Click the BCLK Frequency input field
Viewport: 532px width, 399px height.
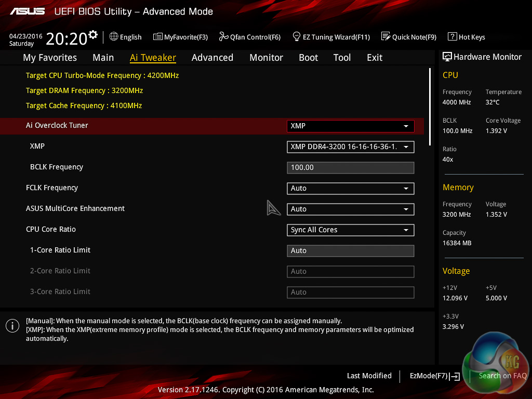point(351,168)
